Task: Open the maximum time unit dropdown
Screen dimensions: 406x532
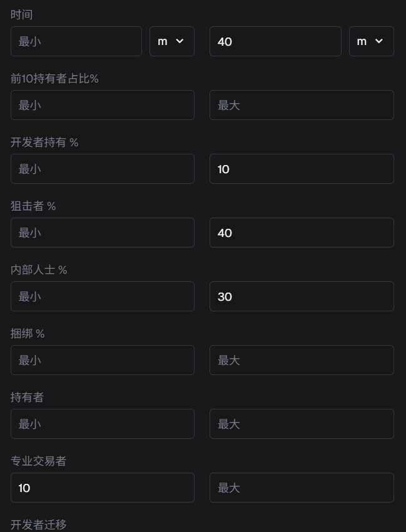Action: click(371, 41)
